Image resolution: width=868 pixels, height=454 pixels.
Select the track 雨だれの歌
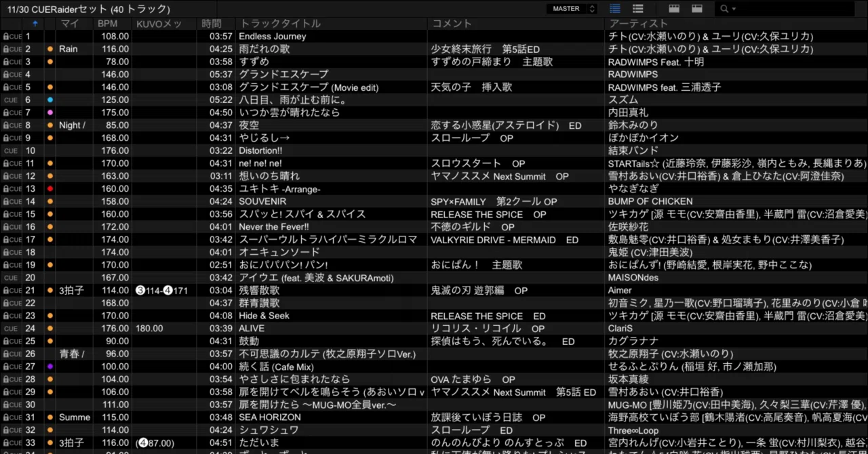[264, 49]
